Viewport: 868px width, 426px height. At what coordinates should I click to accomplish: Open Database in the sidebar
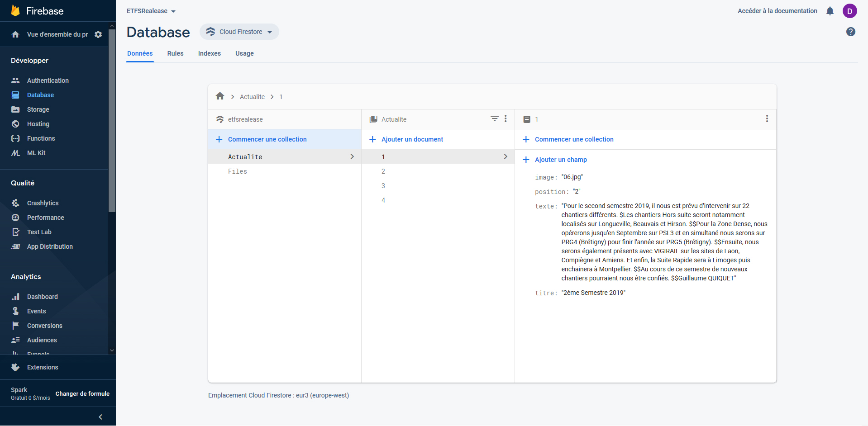click(40, 95)
